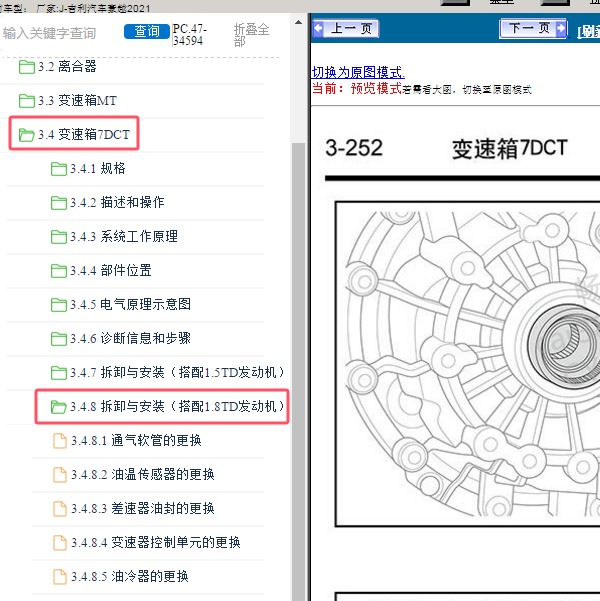Click the PC.47-34594 code text
Viewport: 600px width, 601px height.
[x=189, y=34]
